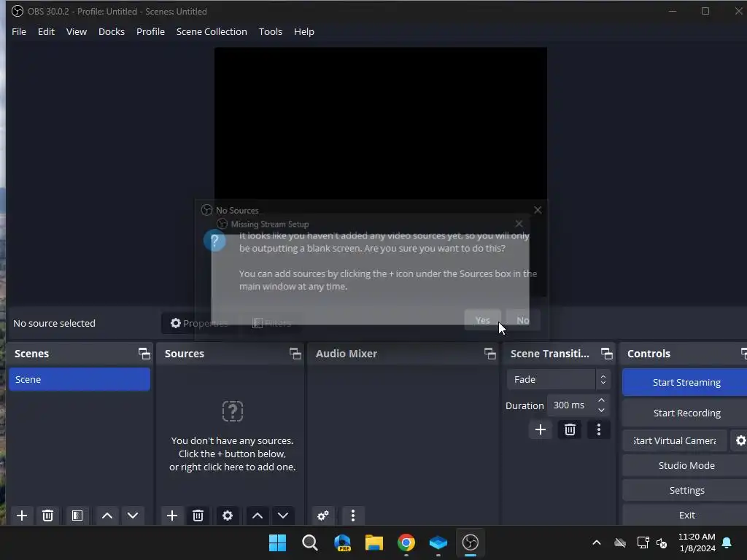
Task: Open Windows Start menu
Action: (277, 542)
